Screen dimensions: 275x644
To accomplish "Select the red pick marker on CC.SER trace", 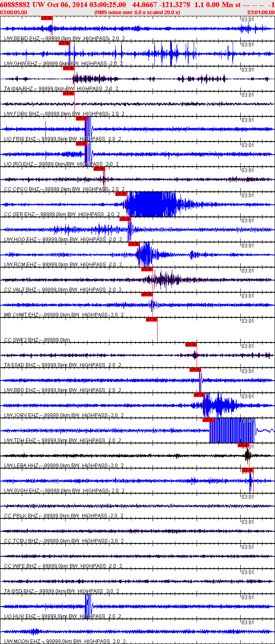I will 121,194.
